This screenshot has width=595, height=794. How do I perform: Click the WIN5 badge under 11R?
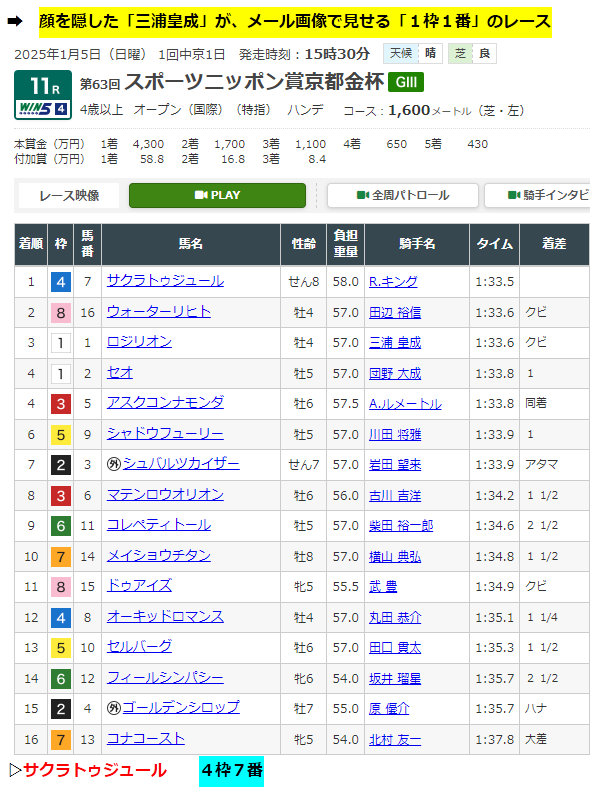click(43, 108)
